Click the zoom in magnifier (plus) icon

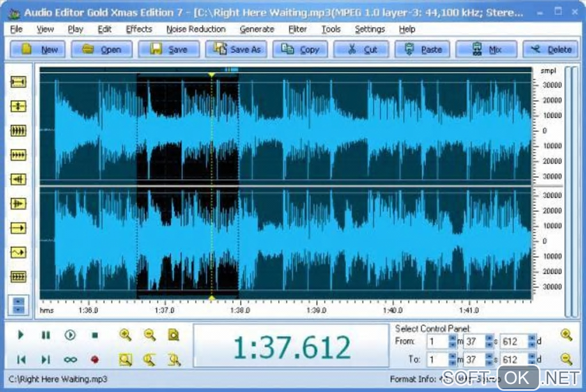click(125, 335)
